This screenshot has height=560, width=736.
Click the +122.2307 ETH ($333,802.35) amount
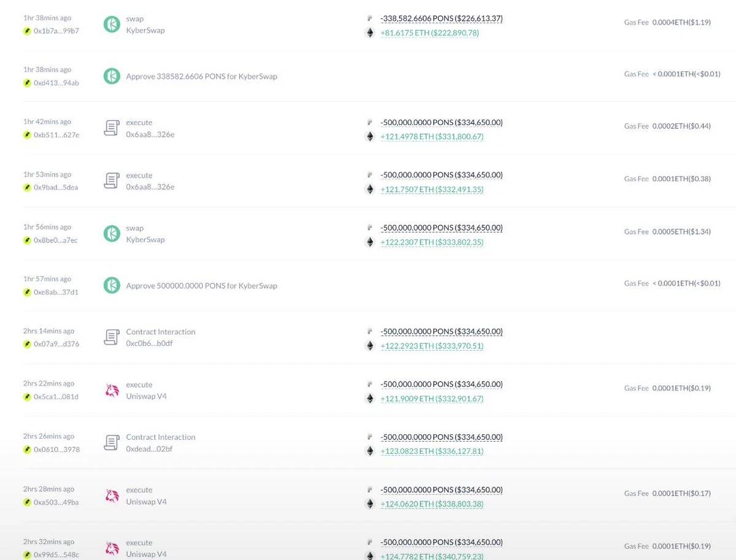[432, 242]
